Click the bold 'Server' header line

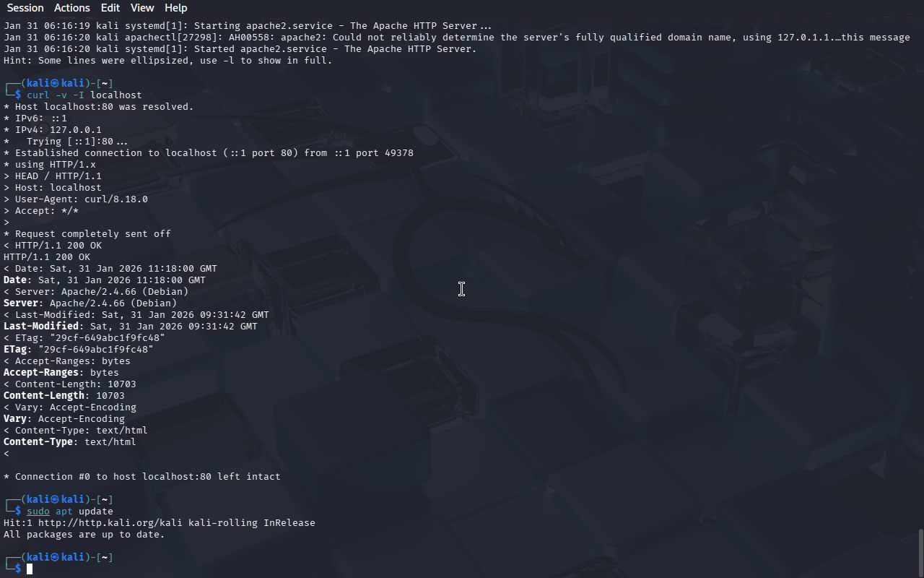click(x=90, y=303)
